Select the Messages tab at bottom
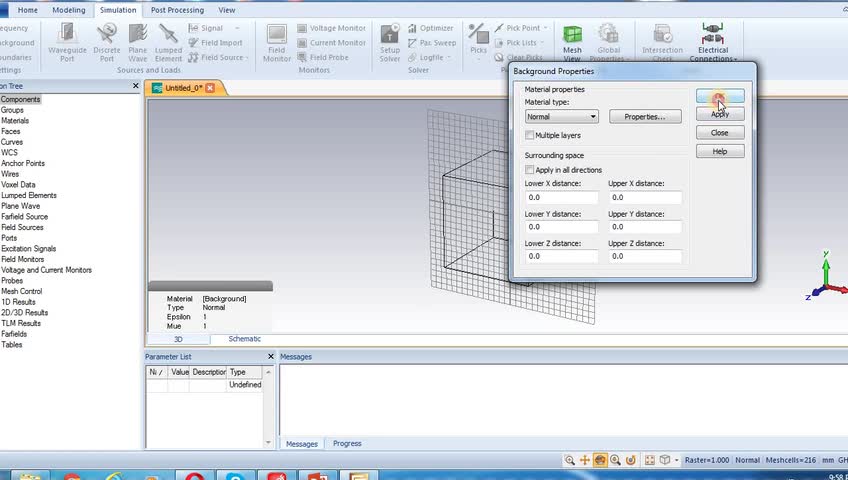 coord(302,444)
